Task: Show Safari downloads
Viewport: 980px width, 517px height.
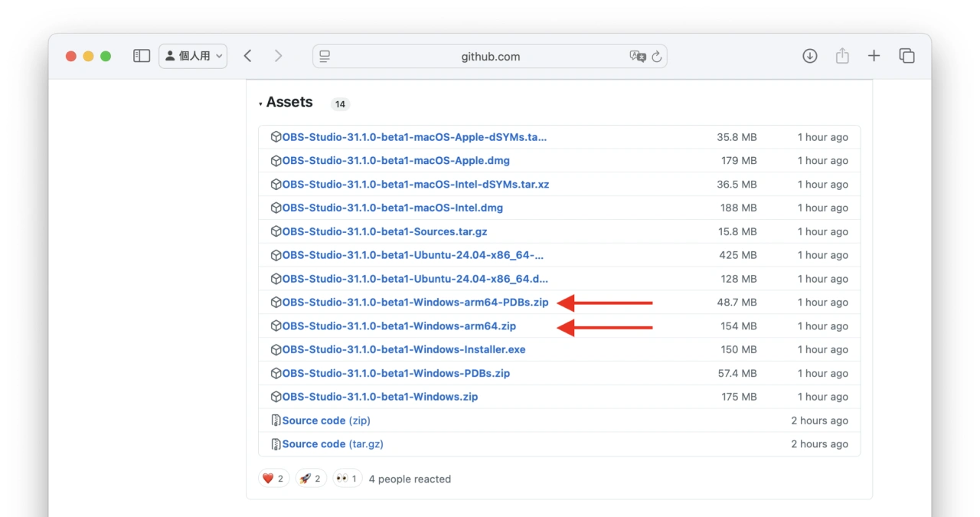Action: pos(809,56)
